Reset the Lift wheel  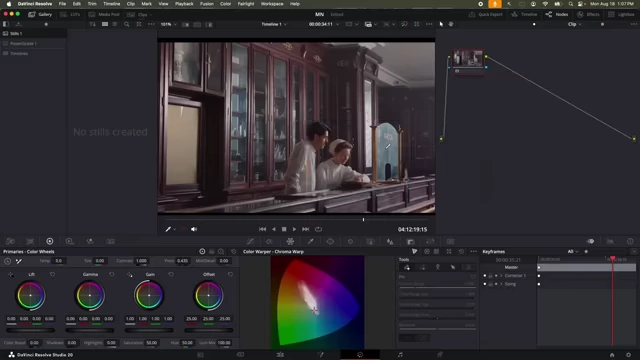click(x=52, y=274)
